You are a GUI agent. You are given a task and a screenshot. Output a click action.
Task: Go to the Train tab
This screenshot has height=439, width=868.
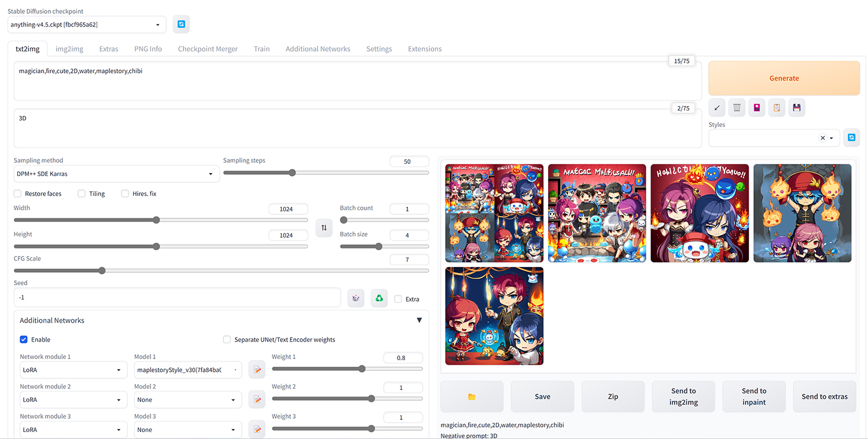(x=262, y=49)
